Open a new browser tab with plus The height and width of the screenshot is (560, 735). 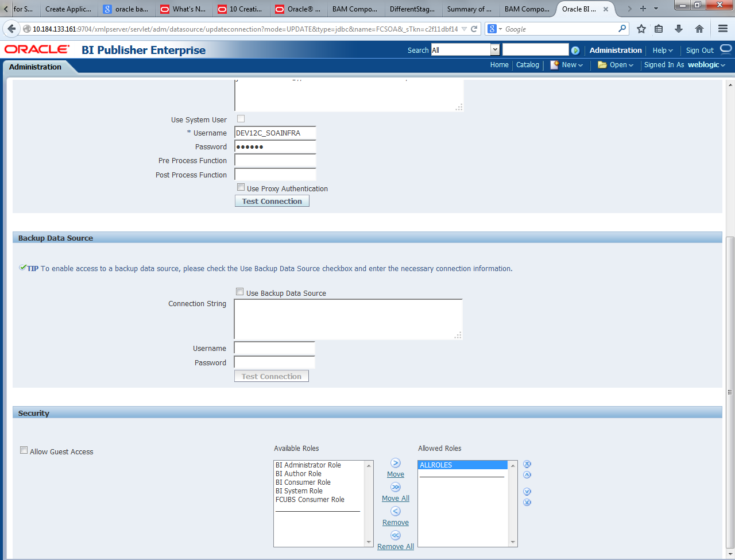point(643,9)
